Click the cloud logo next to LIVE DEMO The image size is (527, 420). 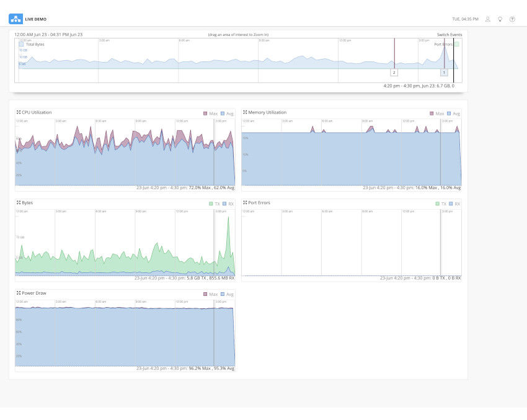(16, 18)
